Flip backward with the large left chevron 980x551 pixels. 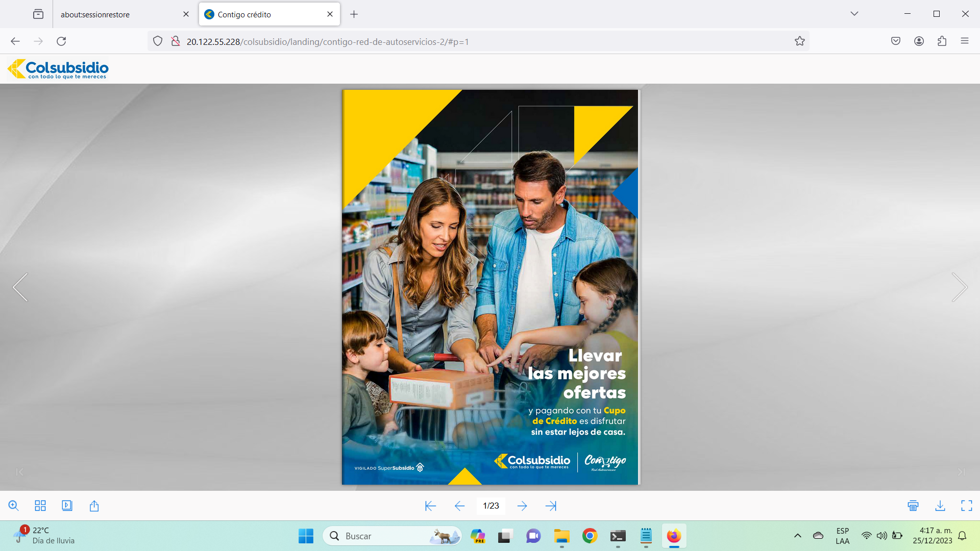[20, 287]
